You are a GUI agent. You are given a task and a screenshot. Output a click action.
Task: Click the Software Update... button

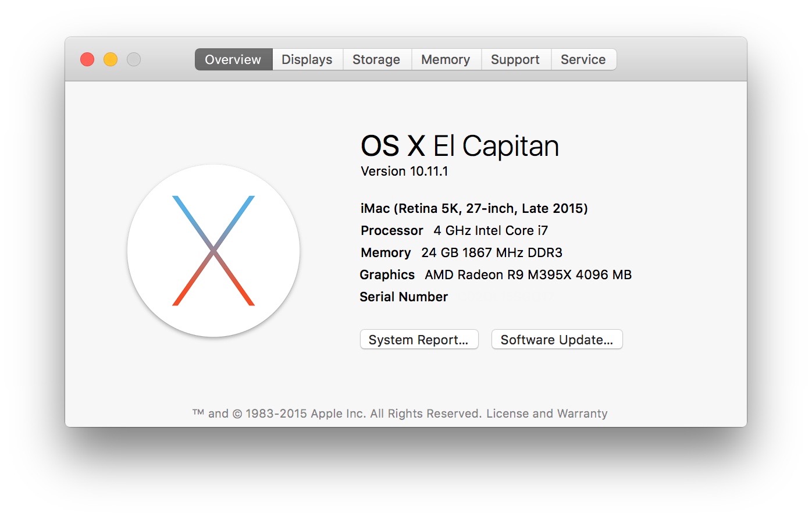coord(557,340)
